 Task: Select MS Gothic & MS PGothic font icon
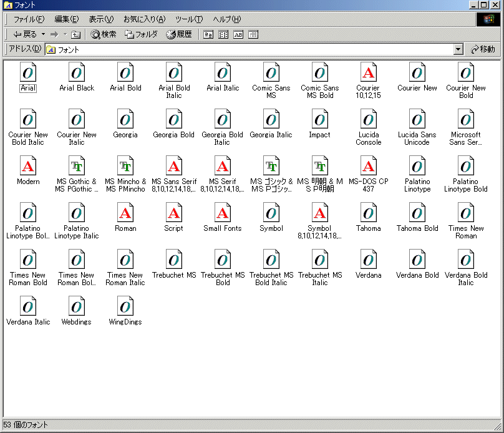[x=77, y=165]
